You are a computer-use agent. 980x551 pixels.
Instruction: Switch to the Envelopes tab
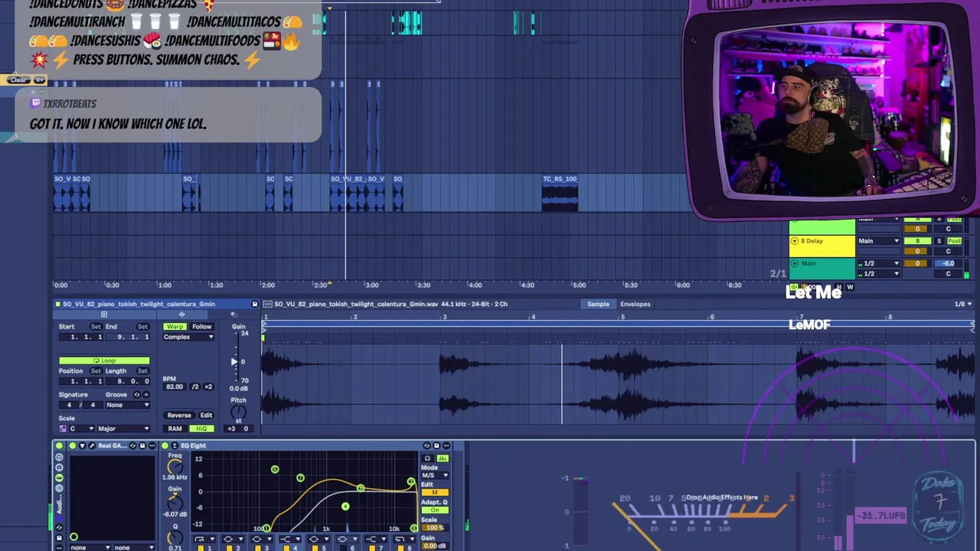(635, 305)
